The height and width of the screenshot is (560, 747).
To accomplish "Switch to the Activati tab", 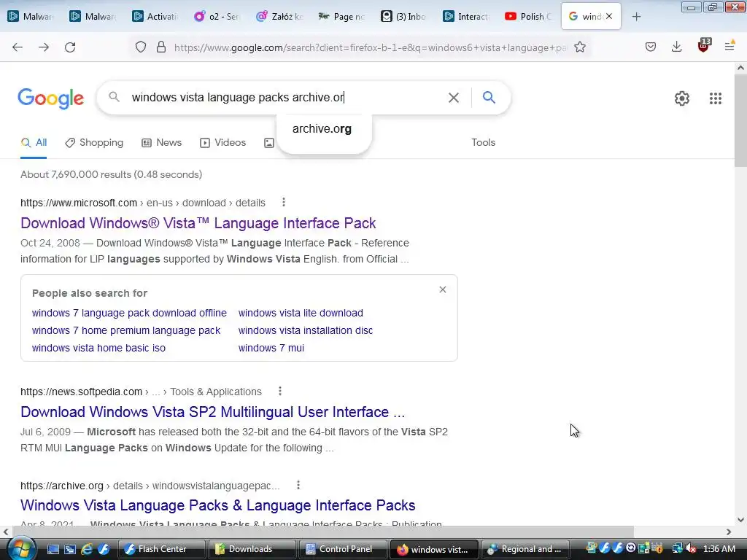I will 155,17.
